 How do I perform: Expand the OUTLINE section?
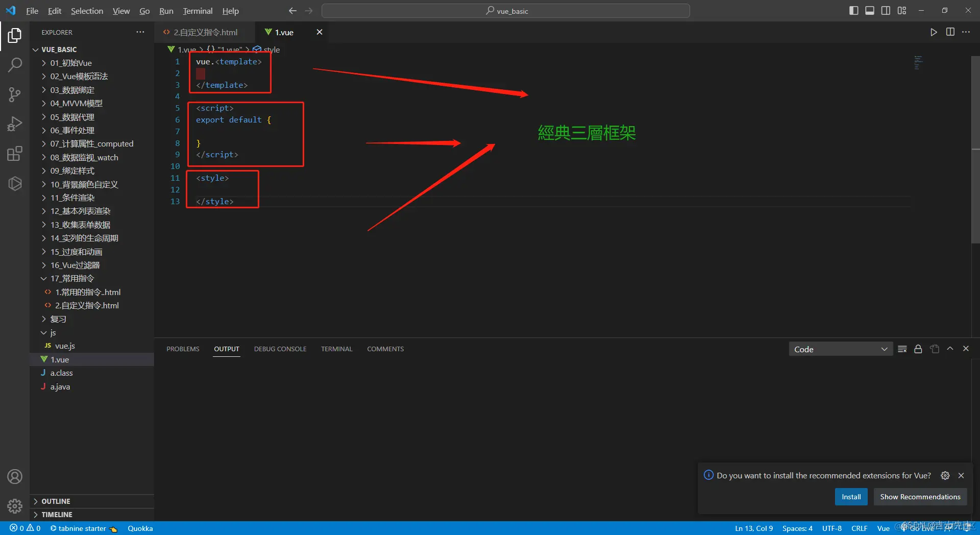(x=92, y=501)
